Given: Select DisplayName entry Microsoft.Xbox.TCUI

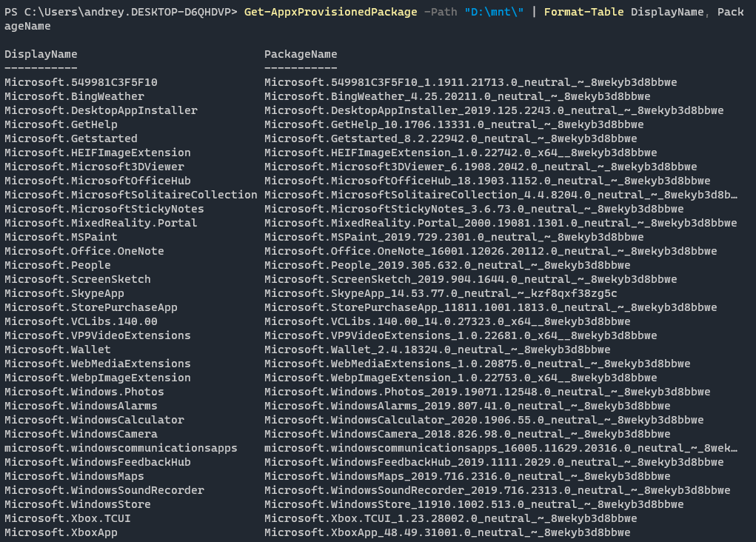Looking at the screenshot, I should click(68, 518).
